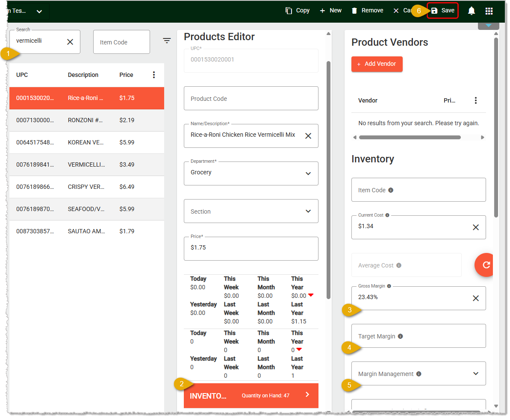The width and height of the screenshot is (510, 420).
Task: Open the apps grid menu
Action: pos(489,11)
